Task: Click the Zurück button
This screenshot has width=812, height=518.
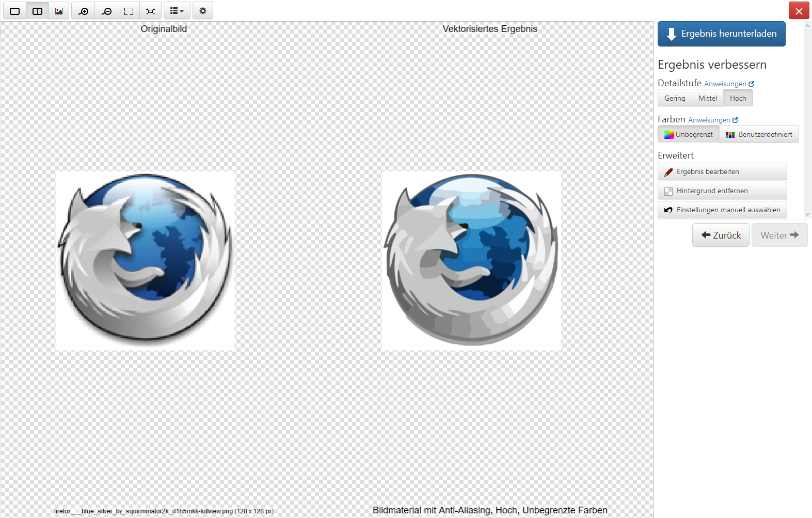Action: (721, 235)
